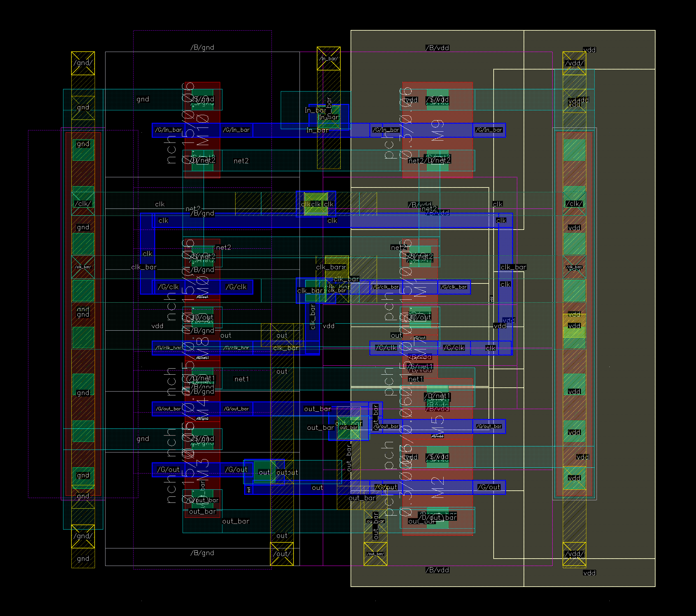Screen dimensions: 696x616
Task: Click the In_bar via contact
Action: 329,117
